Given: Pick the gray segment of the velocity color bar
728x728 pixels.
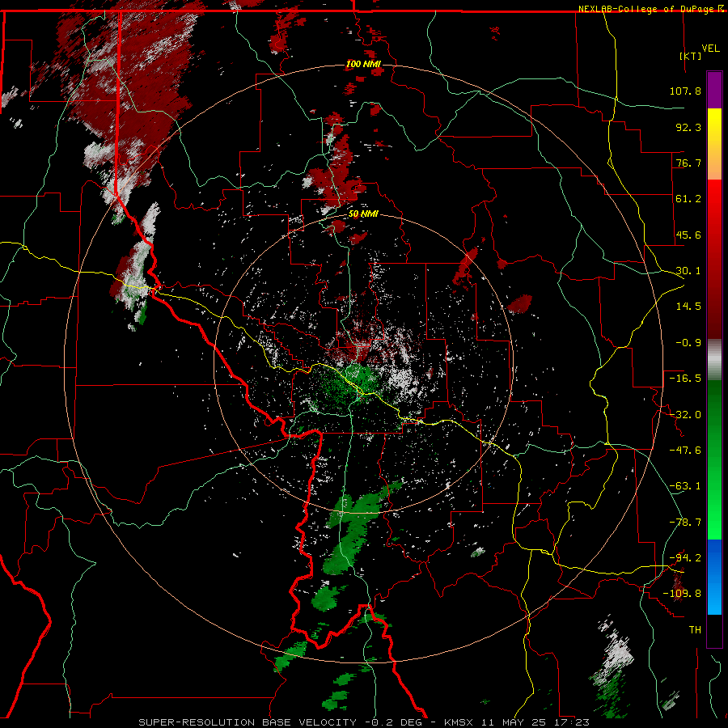Looking at the screenshot, I should 714,360.
